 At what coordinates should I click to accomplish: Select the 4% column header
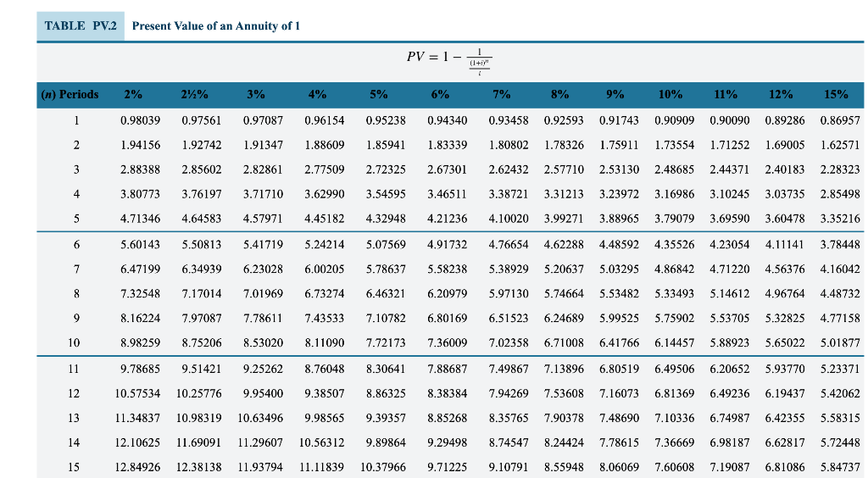pyautogui.click(x=317, y=95)
